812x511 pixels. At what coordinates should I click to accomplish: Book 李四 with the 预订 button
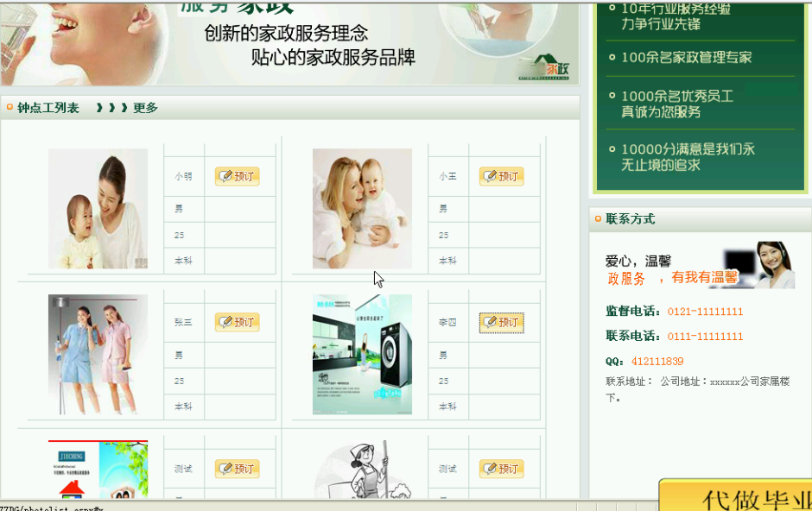[501, 322]
